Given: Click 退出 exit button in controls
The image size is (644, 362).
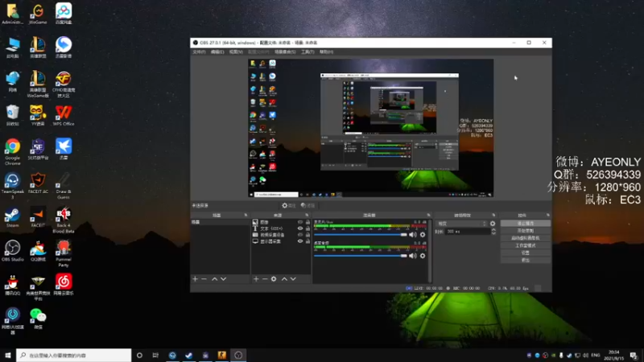Looking at the screenshot, I should click(526, 260).
